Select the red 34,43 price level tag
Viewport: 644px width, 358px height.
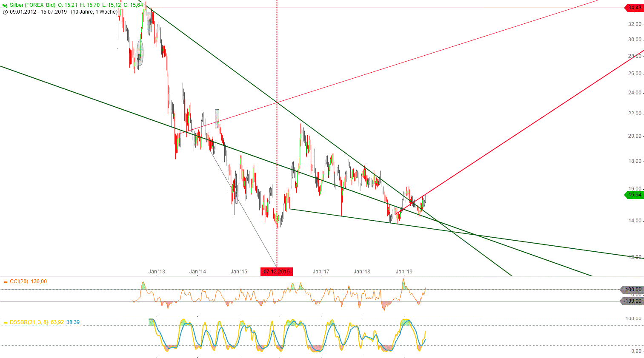tap(633, 8)
